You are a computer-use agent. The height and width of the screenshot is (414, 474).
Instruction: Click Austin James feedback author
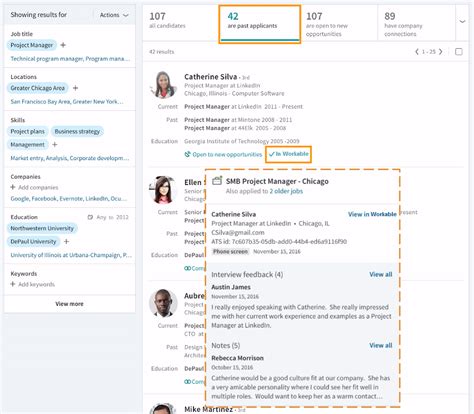point(231,287)
